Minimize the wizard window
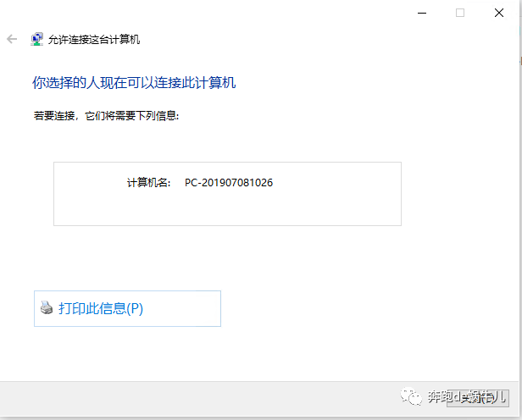This screenshot has height=420, width=522. 421,13
